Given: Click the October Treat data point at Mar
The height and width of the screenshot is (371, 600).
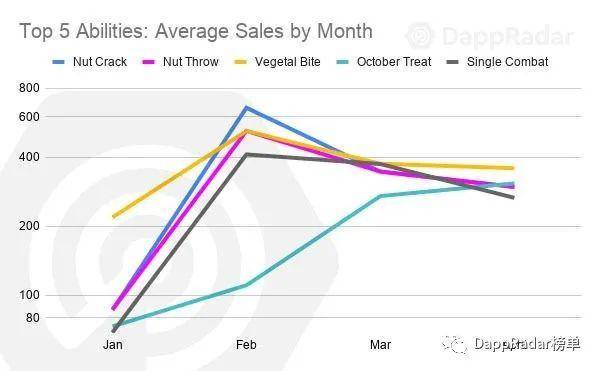Looking at the screenshot, I should 381,196.
